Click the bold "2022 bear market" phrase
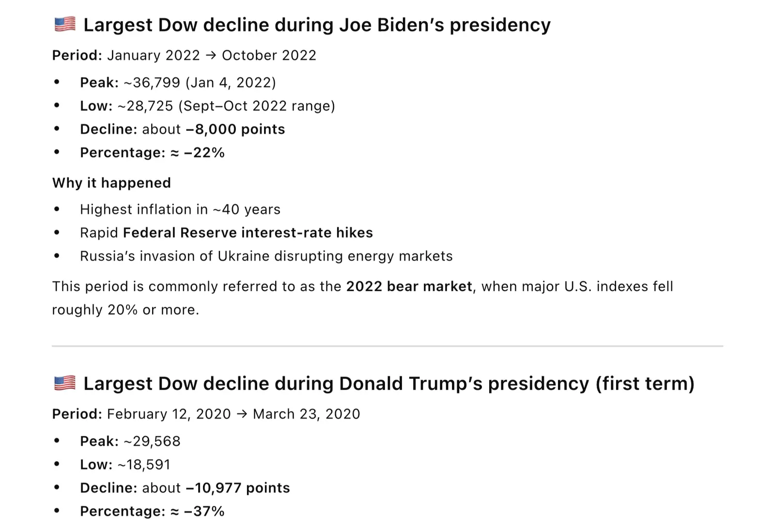Viewport: 775px width, 532px height. pos(409,286)
